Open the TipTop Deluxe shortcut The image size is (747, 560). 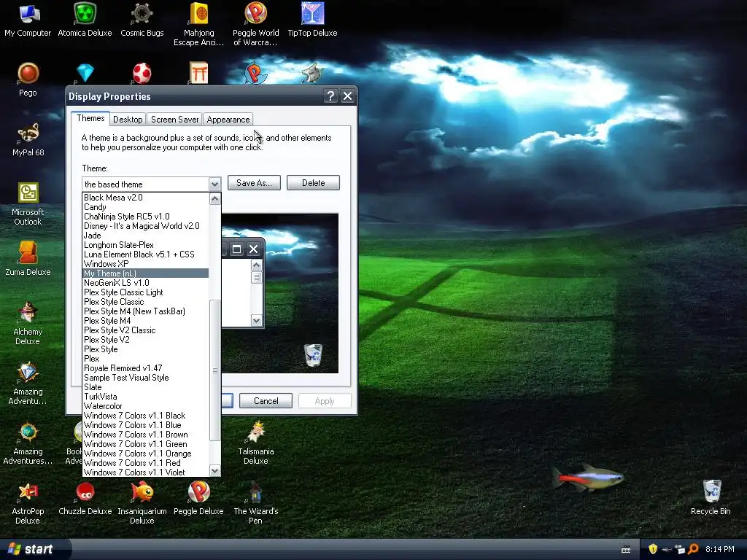click(x=312, y=20)
